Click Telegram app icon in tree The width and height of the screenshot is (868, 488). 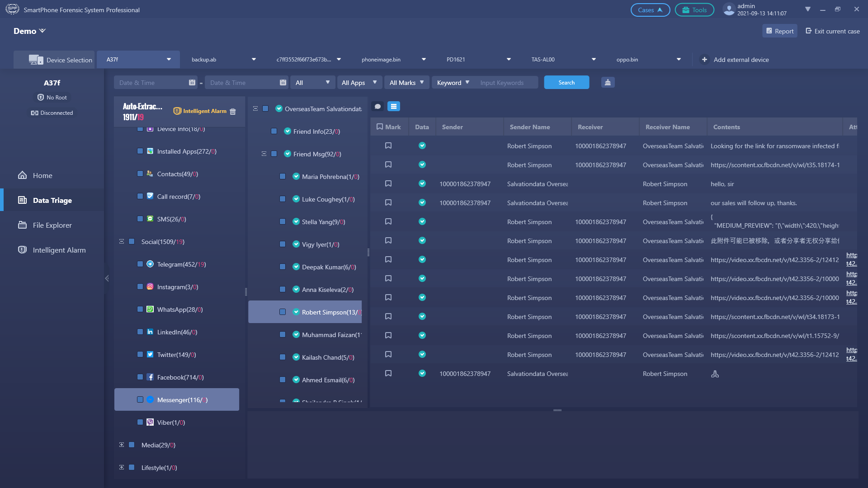(150, 264)
